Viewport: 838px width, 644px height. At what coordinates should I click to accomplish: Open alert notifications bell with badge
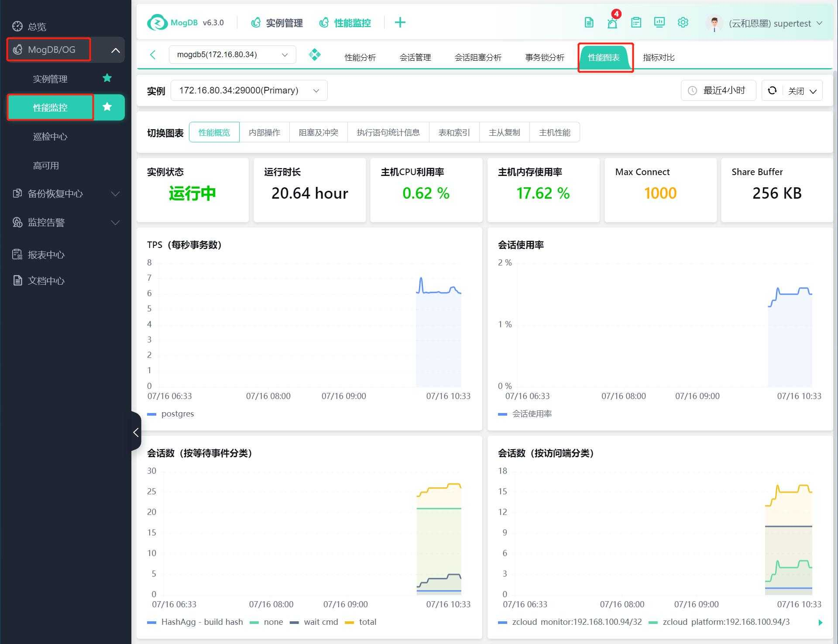point(612,23)
